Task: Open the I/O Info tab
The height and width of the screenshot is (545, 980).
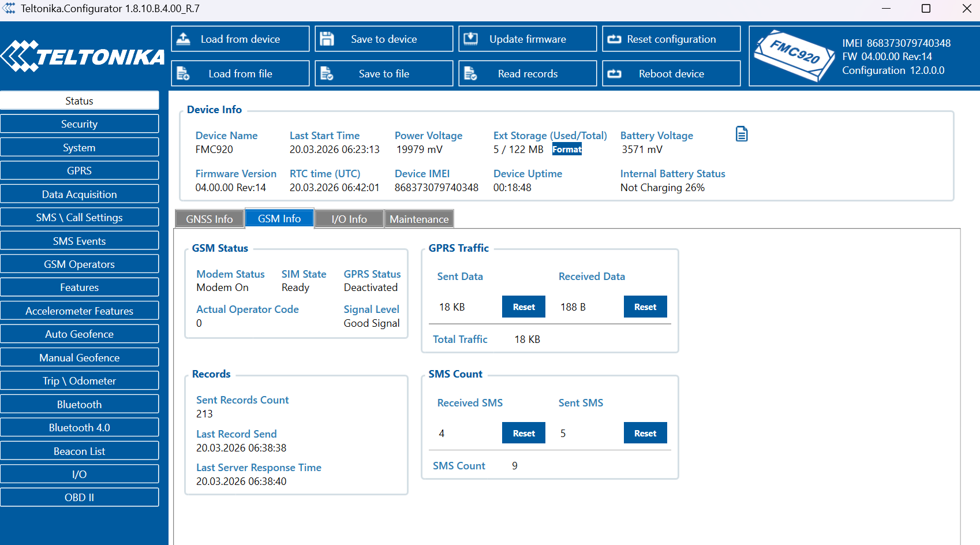Action: (349, 219)
